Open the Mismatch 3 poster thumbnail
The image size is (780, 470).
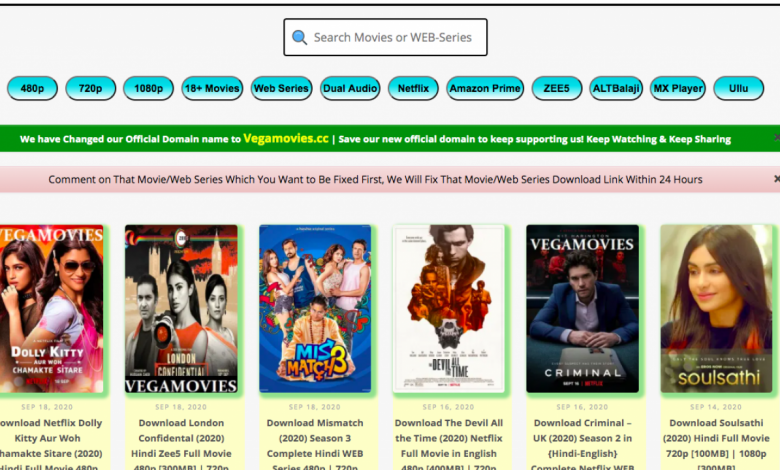pos(315,309)
